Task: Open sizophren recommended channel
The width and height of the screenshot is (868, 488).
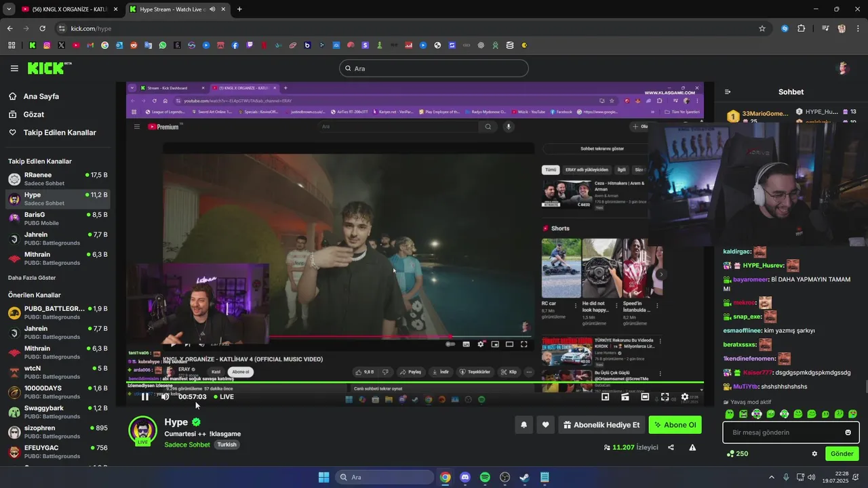Action: point(58,432)
